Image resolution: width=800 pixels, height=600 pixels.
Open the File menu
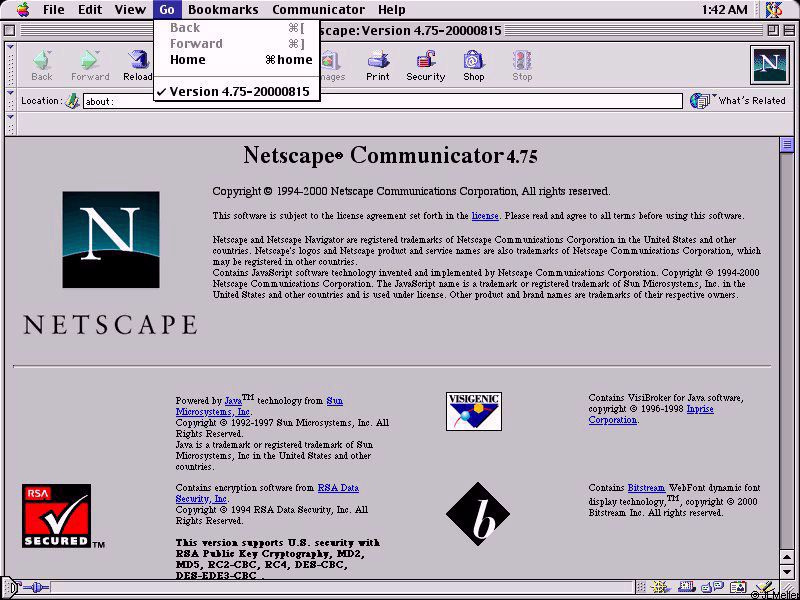tap(54, 9)
